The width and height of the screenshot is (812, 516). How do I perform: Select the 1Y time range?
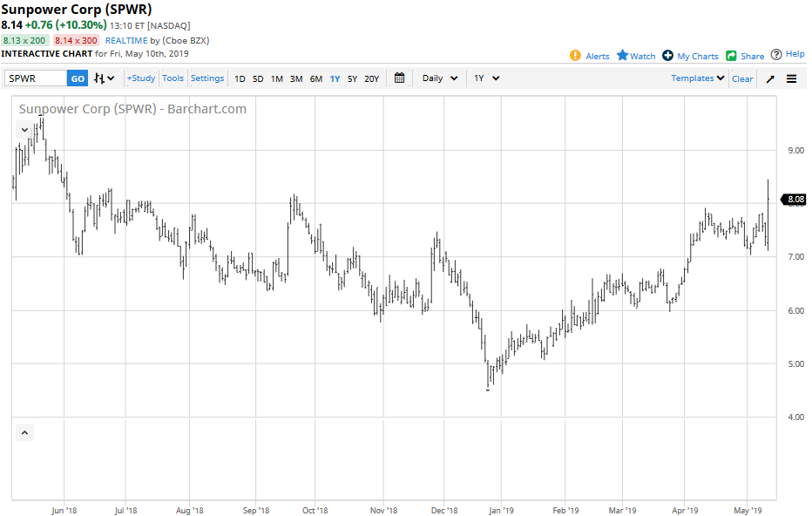point(335,78)
